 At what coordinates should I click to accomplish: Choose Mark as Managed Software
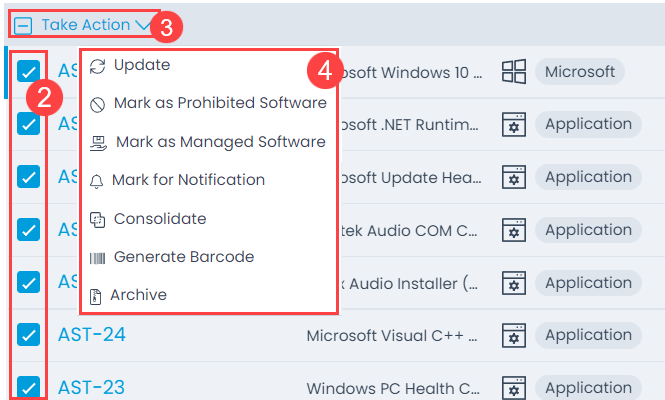220,142
